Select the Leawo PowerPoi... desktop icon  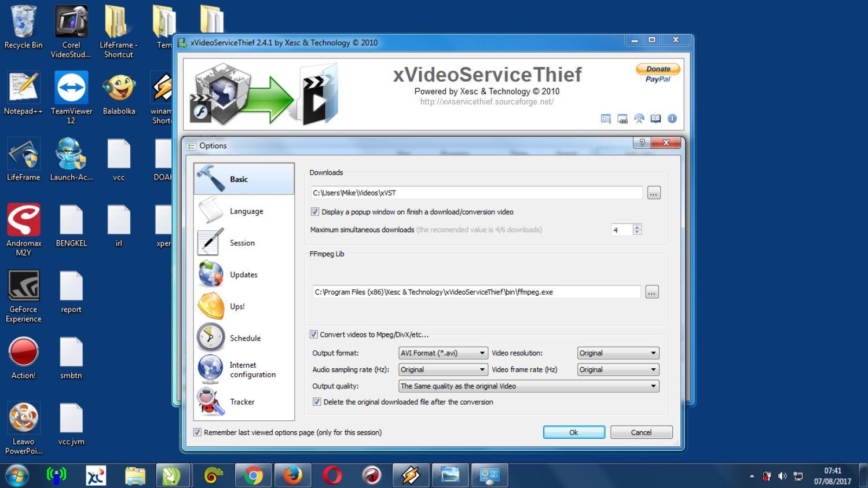pos(23,428)
